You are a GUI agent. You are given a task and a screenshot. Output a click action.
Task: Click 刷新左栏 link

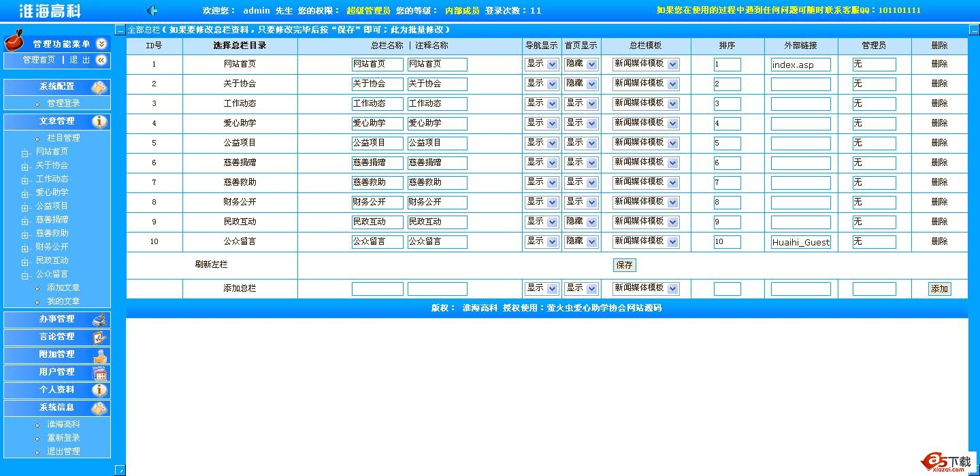(211, 265)
